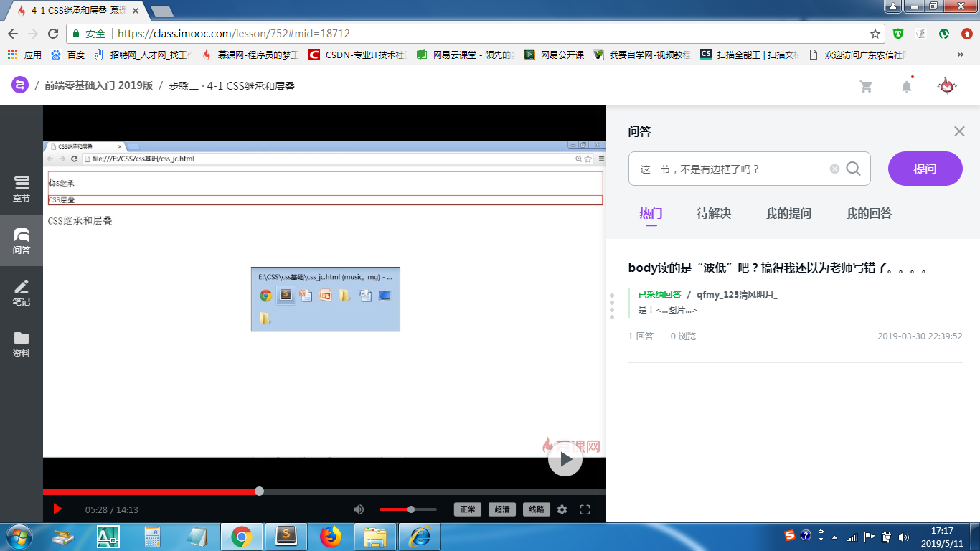The width and height of the screenshot is (980, 551).
Task: Open the video player settings gear
Action: pos(561,509)
